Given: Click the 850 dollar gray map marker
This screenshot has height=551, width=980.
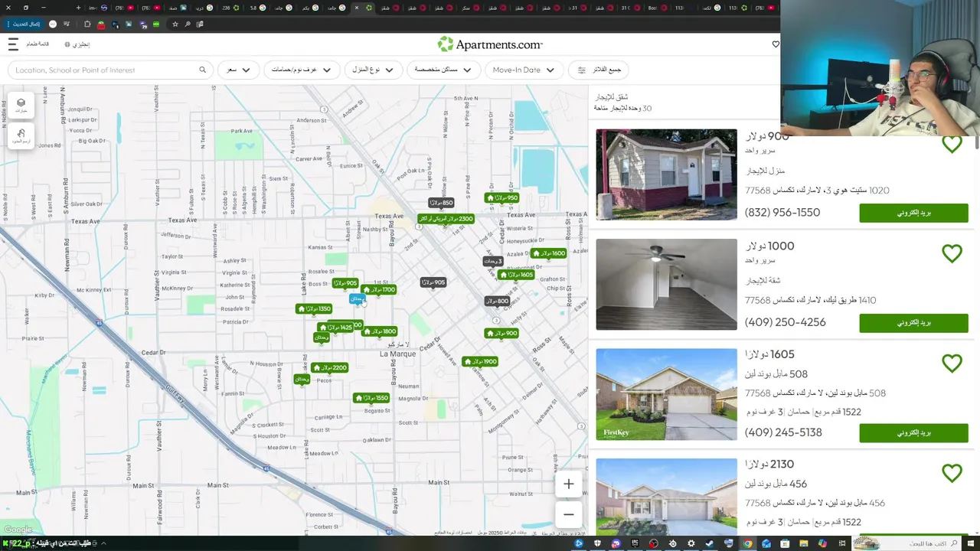Looking at the screenshot, I should pyautogui.click(x=441, y=203).
